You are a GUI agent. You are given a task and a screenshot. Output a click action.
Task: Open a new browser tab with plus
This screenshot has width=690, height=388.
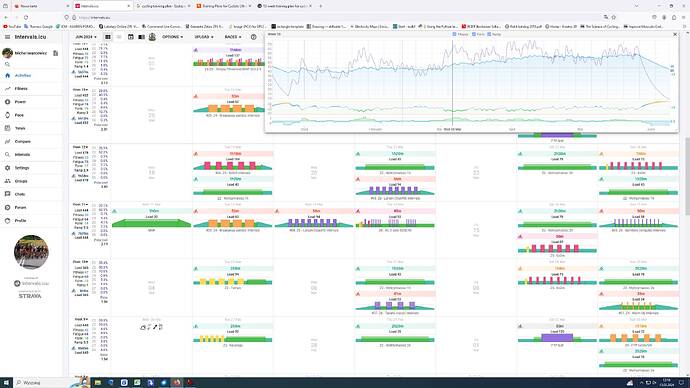pos(320,6)
